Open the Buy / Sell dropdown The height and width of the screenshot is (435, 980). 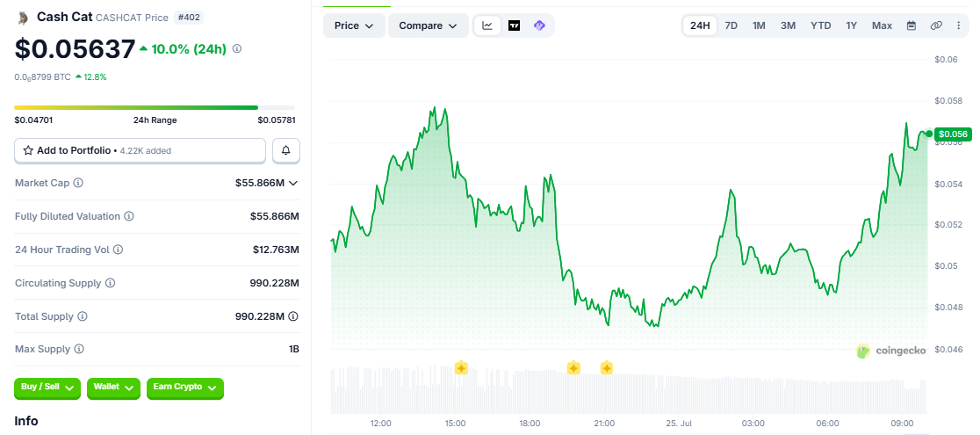click(47, 388)
